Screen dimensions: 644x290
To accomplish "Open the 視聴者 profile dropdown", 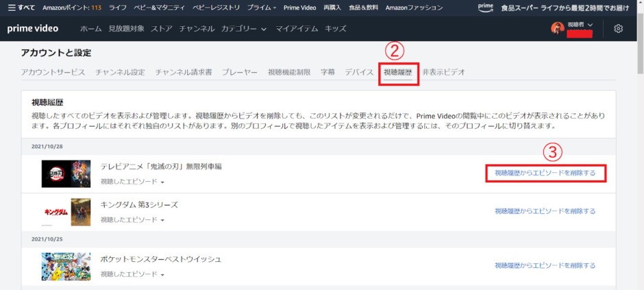I will click(580, 25).
